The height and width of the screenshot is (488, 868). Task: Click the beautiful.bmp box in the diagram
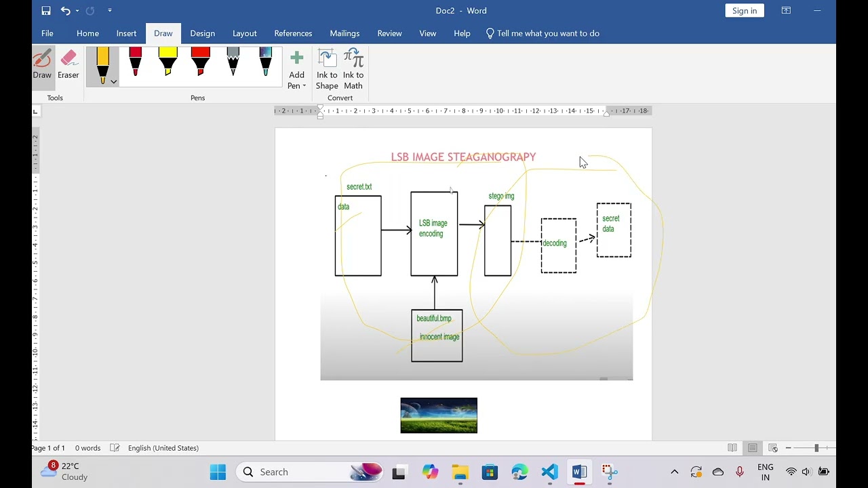(437, 335)
